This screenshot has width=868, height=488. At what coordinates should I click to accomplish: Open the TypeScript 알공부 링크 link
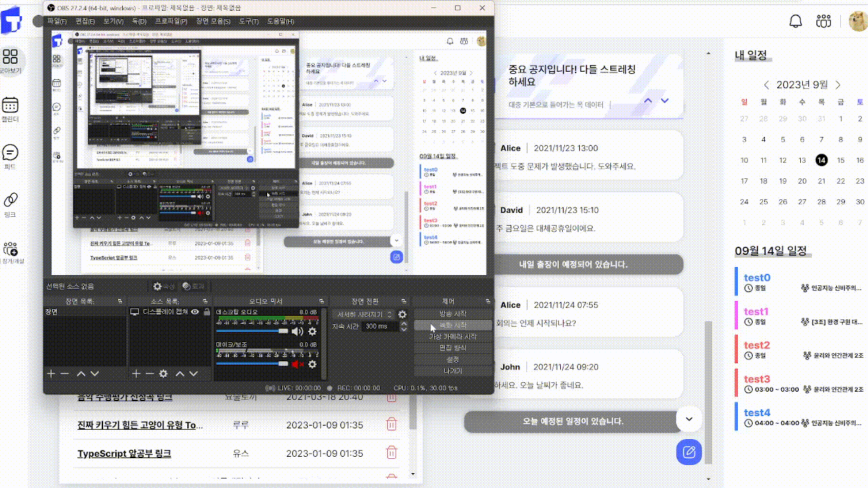coord(124,453)
